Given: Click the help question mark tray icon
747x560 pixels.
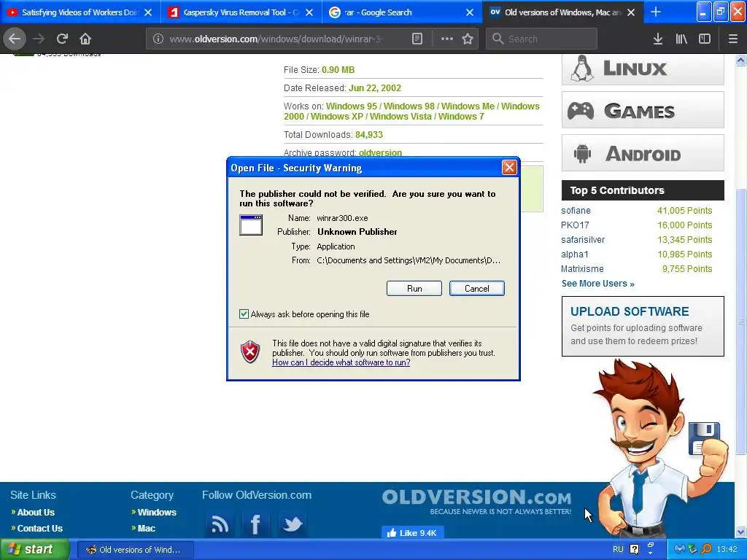Looking at the screenshot, I should click(634, 550).
